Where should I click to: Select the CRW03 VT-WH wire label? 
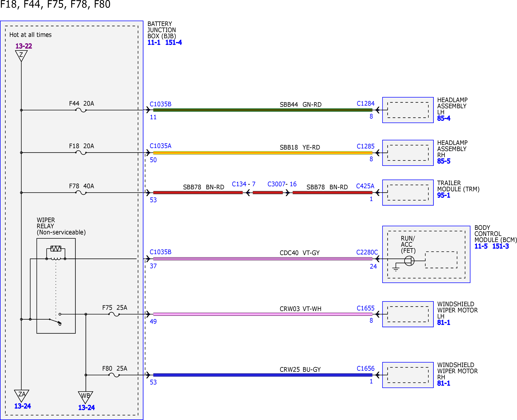coord(301,309)
